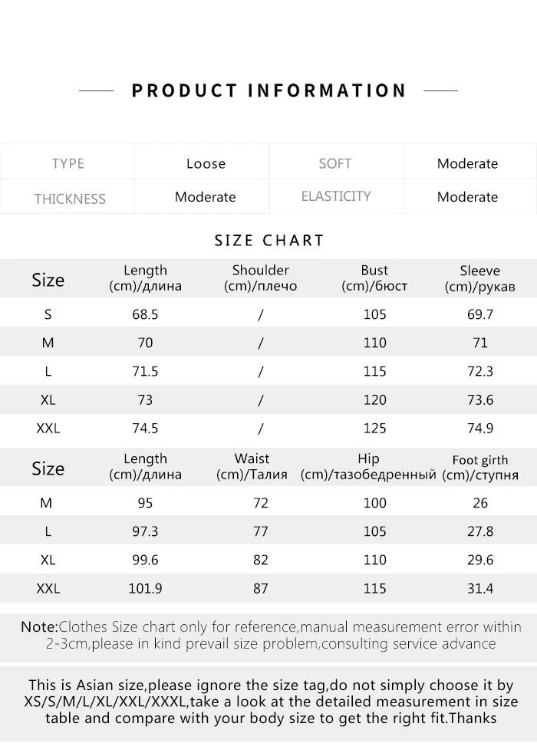Click the Sleeve column header
The image size is (537, 756).
click(x=479, y=278)
